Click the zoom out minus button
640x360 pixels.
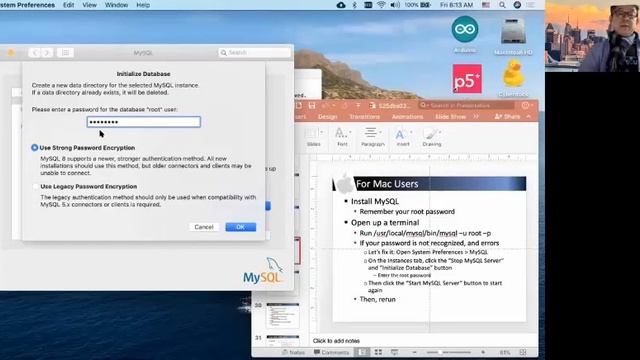(414, 352)
